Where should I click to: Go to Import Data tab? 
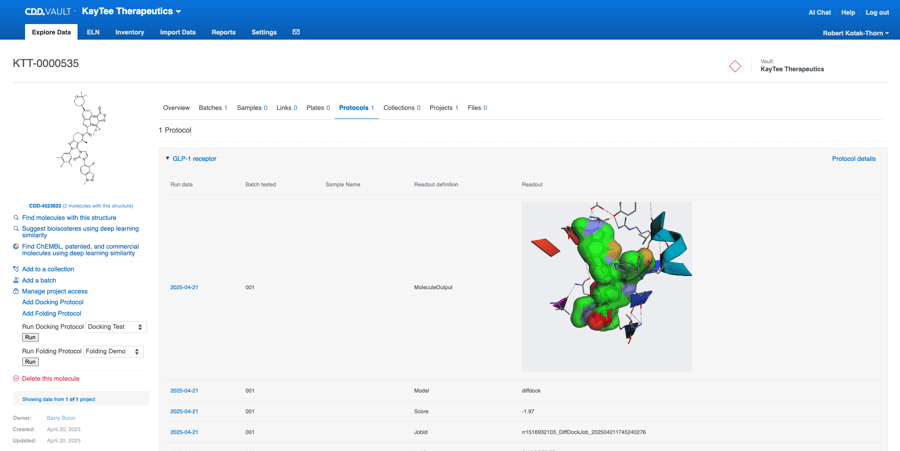[x=178, y=32]
